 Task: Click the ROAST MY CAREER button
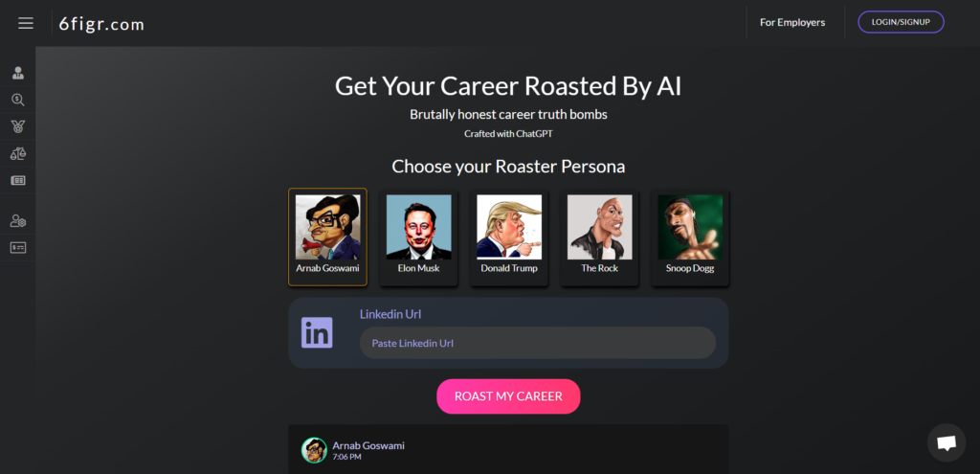click(x=508, y=396)
